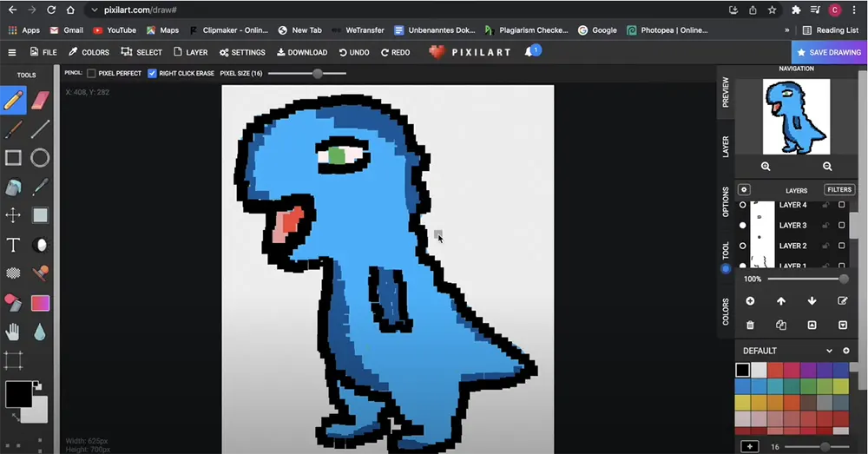Edit the layer with pencil-square icon
The image size is (868, 454).
843,301
